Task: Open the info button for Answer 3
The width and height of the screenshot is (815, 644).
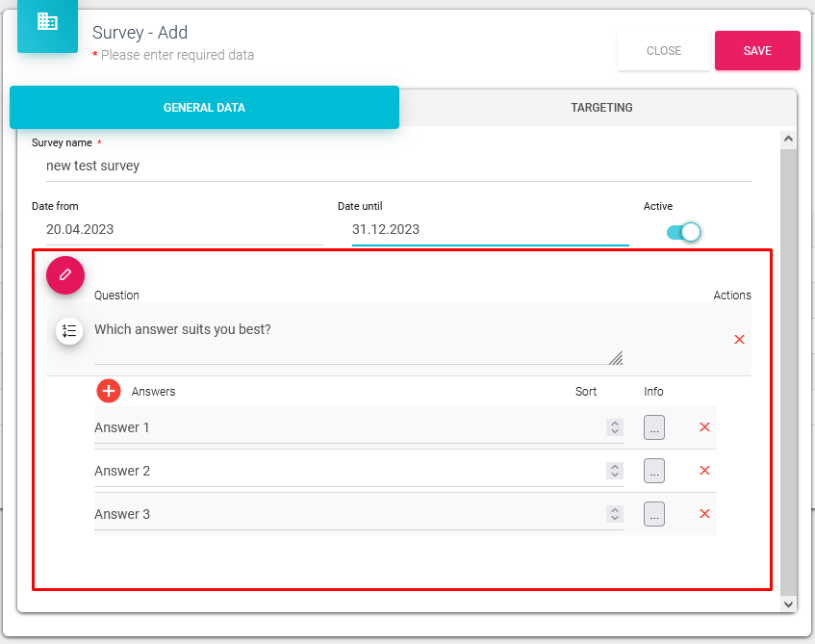Action: (654, 514)
